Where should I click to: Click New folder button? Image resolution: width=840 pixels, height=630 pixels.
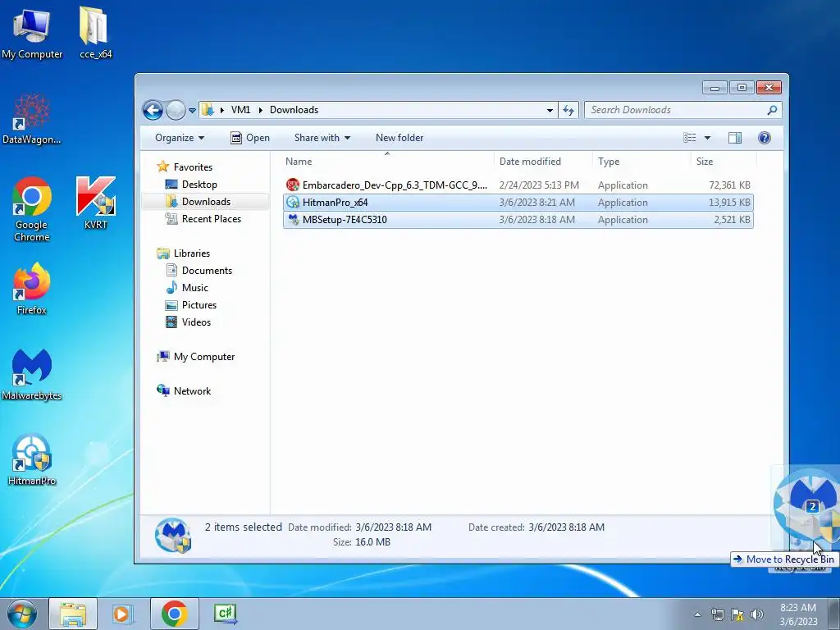(399, 138)
